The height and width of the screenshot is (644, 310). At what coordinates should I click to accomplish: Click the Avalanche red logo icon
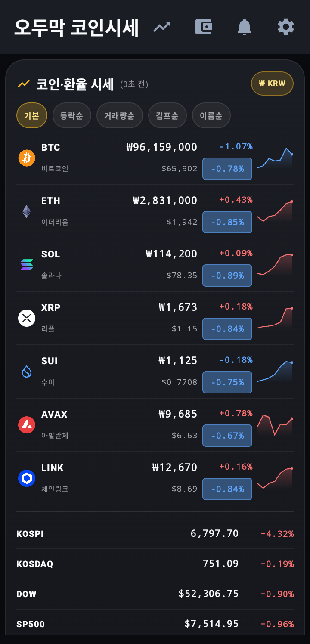[x=27, y=425]
